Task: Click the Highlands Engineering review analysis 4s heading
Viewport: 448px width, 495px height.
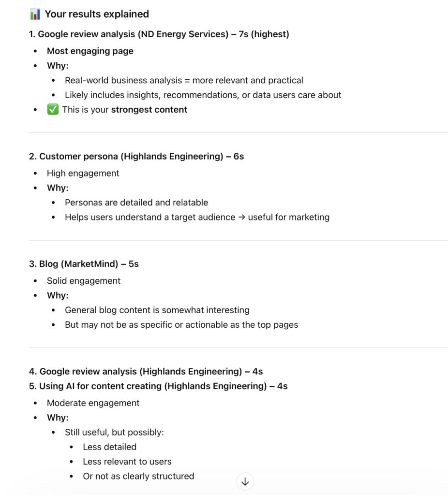Action: [146, 372]
